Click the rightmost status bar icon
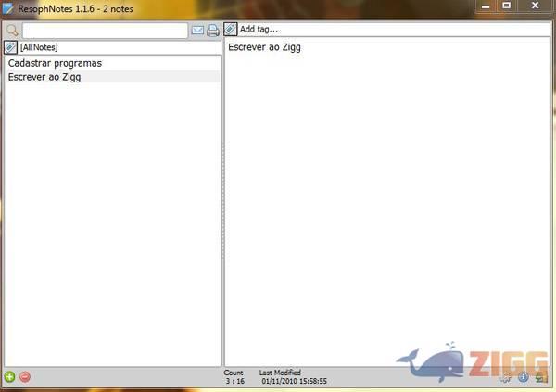 coord(541,376)
